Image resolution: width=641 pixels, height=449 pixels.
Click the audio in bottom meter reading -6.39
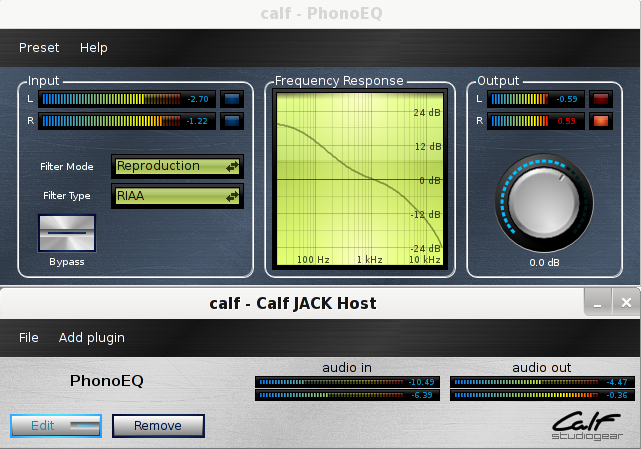(x=347, y=395)
